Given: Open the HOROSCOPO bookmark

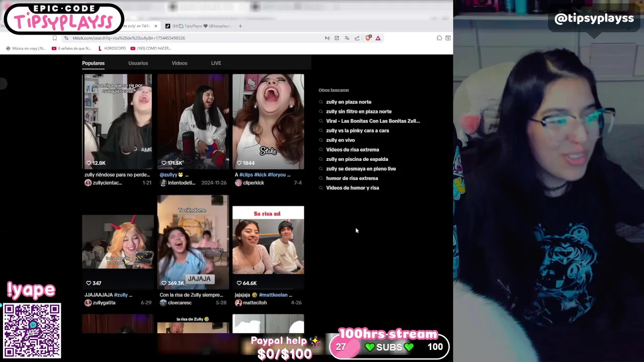Looking at the screenshot, I should click(112, 48).
